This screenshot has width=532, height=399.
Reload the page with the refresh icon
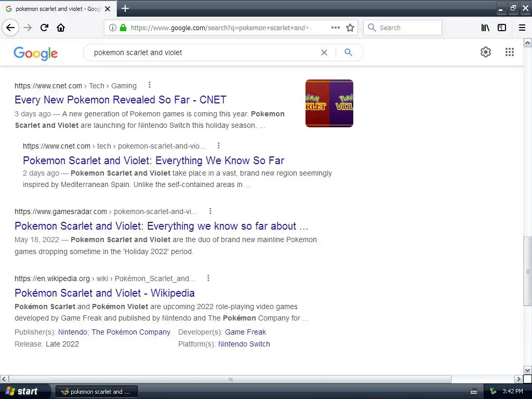pyautogui.click(x=44, y=28)
